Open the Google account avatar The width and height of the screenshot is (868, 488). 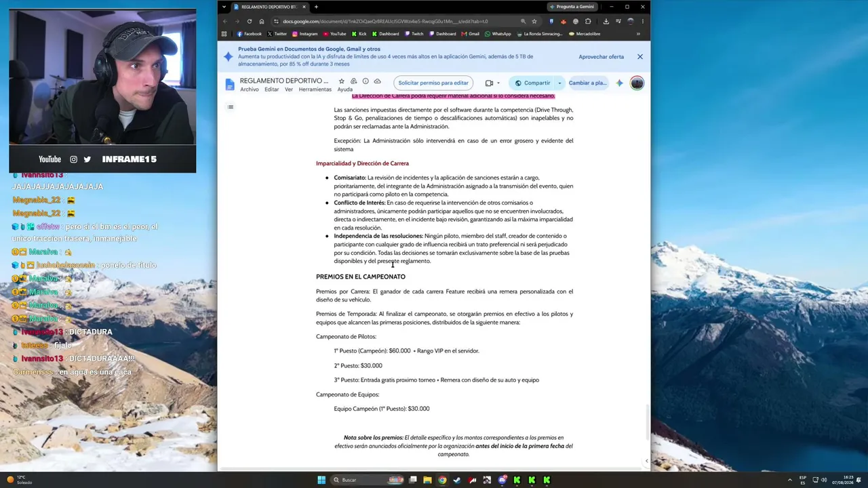click(x=637, y=83)
